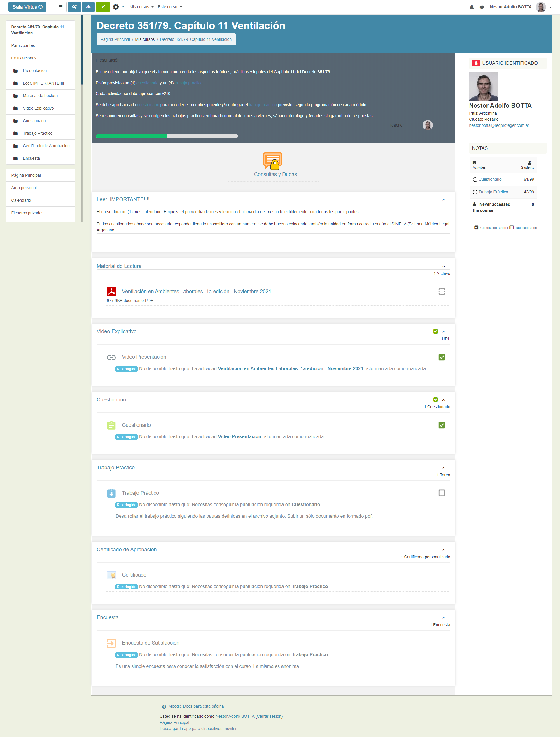
Task: Click the PDF icon for Ventilación document
Action: click(111, 292)
